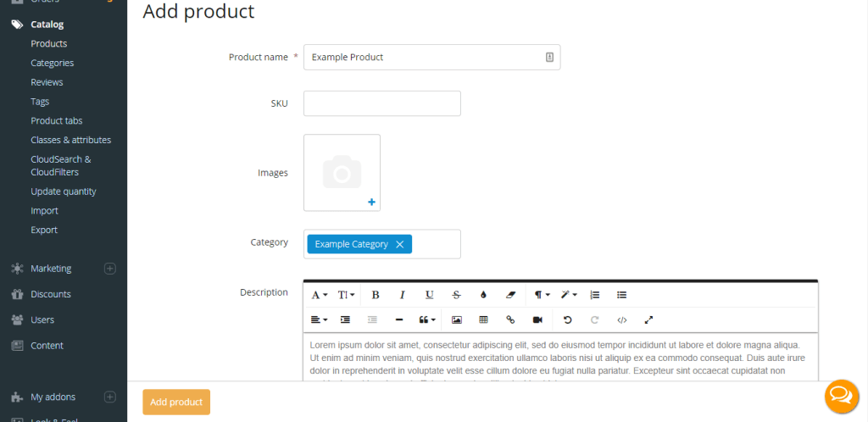Open Tags in the sidebar
868x422 pixels.
pos(40,102)
